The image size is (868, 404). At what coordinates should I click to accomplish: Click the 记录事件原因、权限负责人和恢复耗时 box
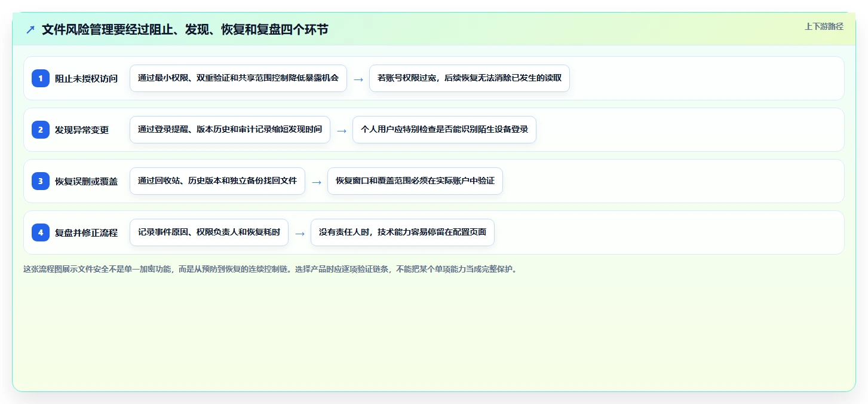tap(209, 232)
